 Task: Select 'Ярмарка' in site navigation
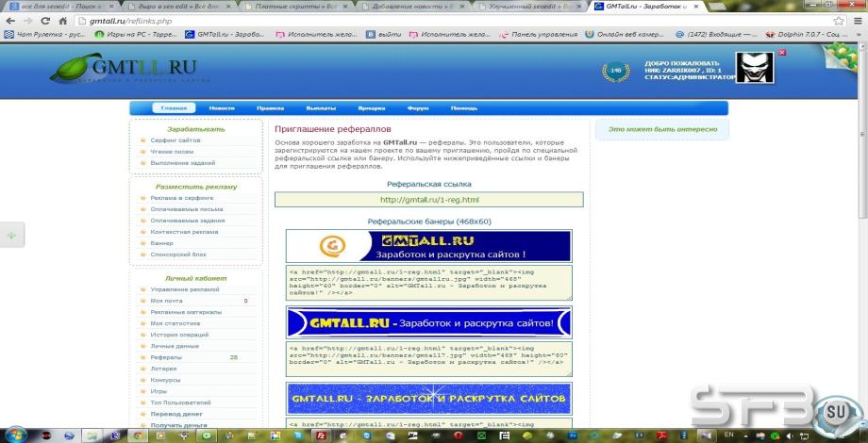[x=372, y=108]
